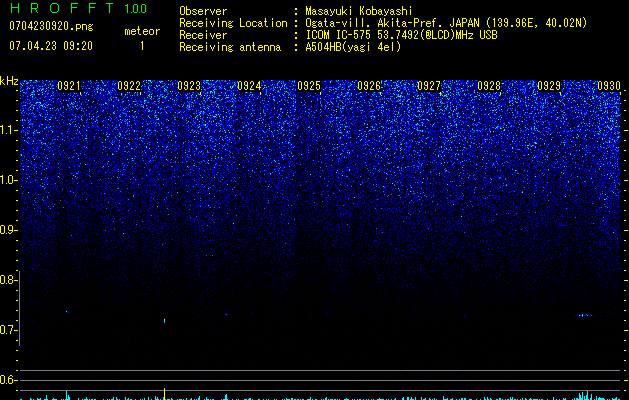Click the 0.8 kHz axis label
Screen dimensions: 629x400
(x=8, y=280)
